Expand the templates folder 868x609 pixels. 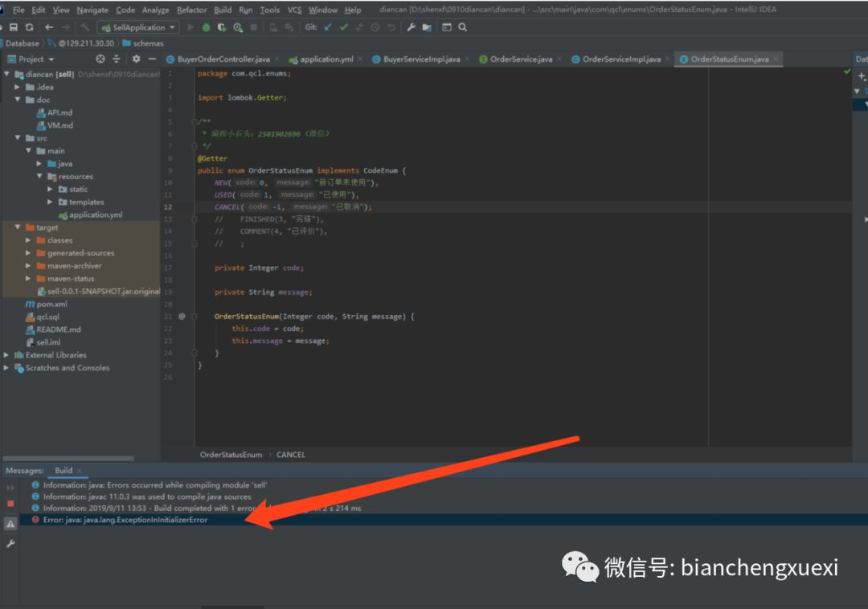(50, 202)
